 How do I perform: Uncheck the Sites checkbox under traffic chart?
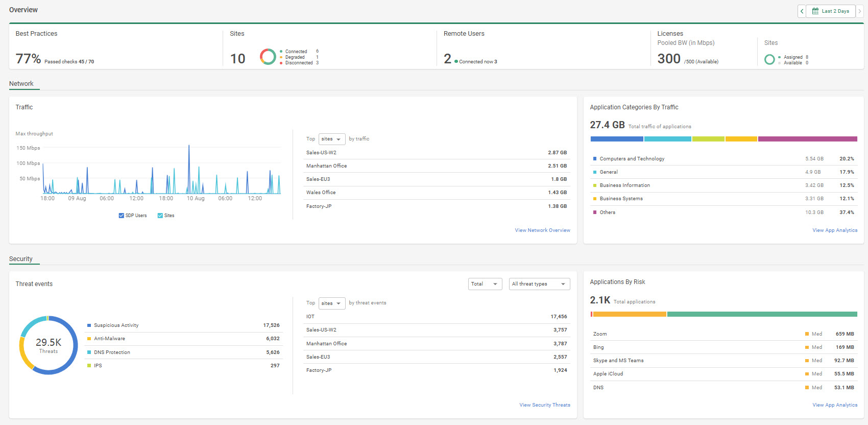pyautogui.click(x=160, y=216)
